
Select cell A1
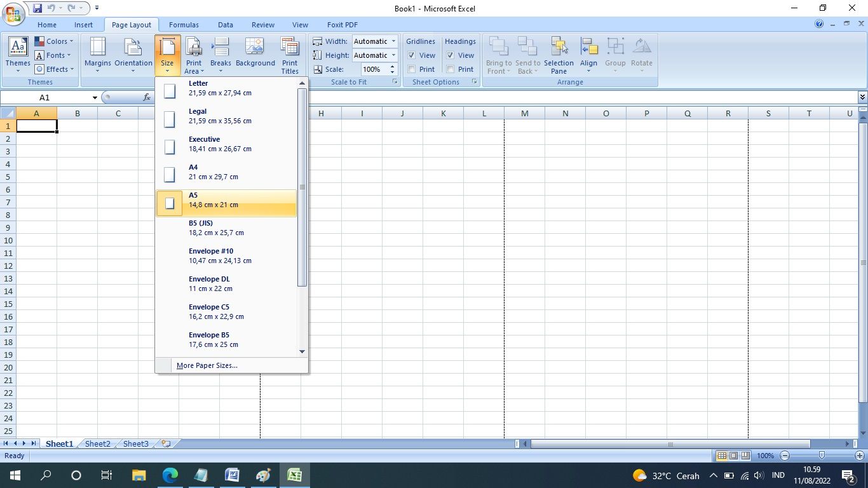tap(36, 126)
